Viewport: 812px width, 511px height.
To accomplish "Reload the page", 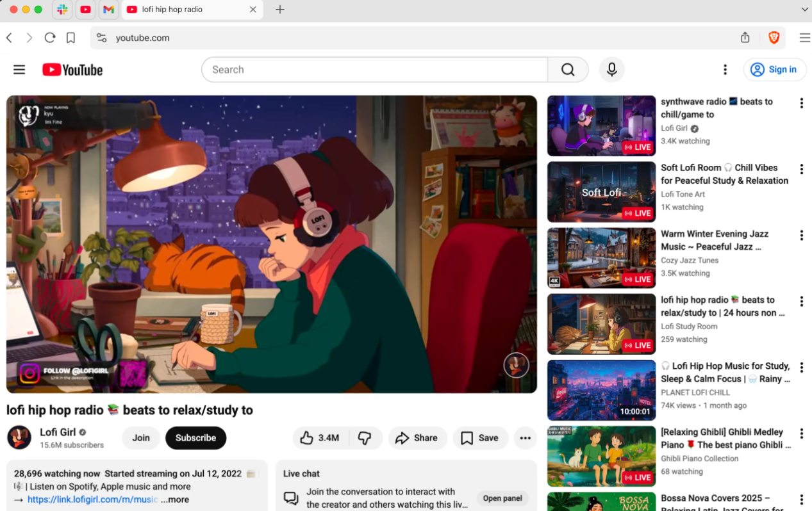I will point(50,38).
